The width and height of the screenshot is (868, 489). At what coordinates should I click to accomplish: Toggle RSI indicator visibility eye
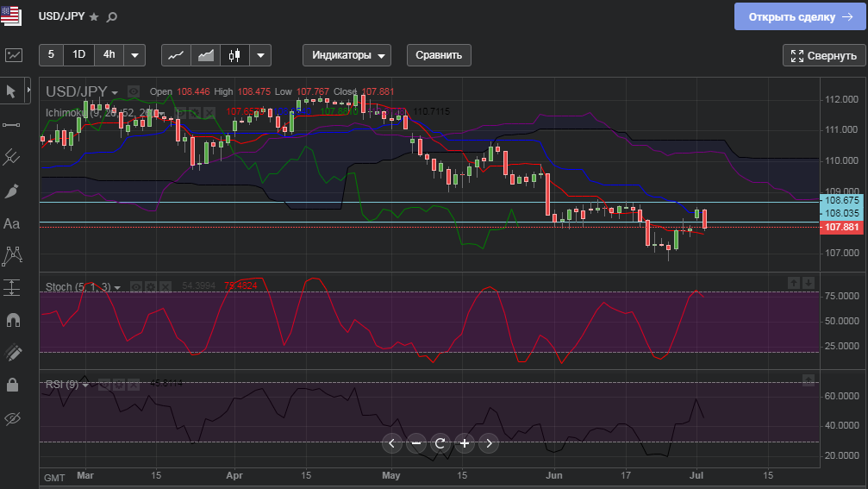pos(104,385)
